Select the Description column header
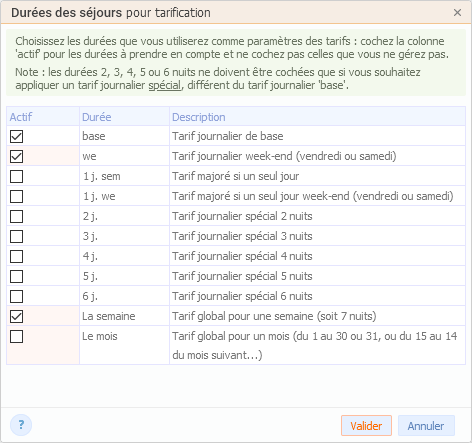Viewport: 472px width, 443px height. [317, 116]
